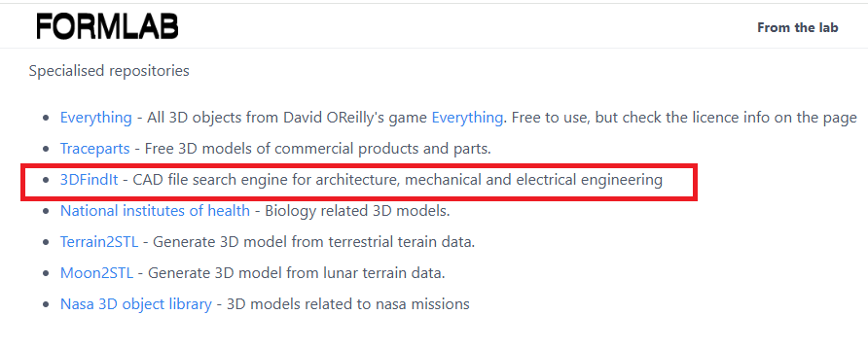The image size is (868, 350).
Task: Open the Traceparts link
Action: (x=94, y=149)
